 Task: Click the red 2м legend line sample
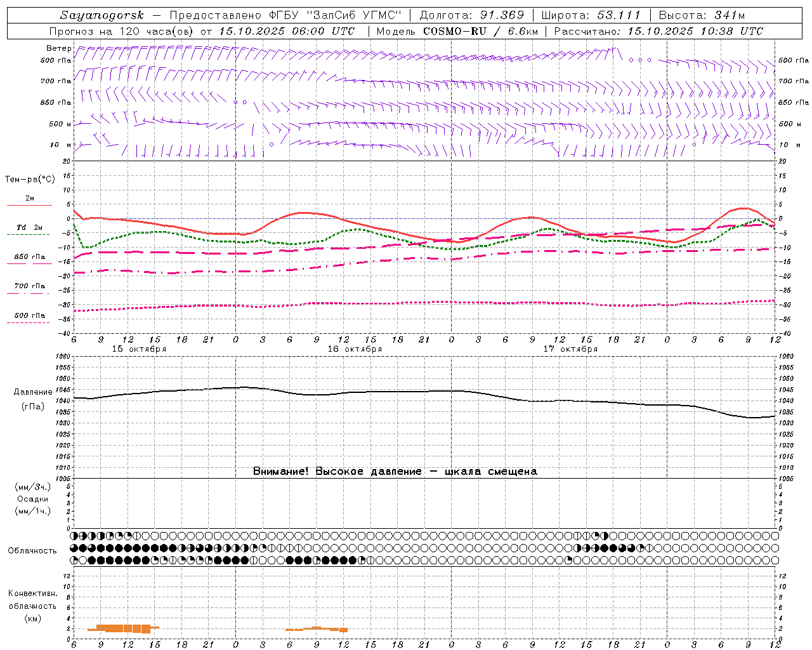click(29, 205)
